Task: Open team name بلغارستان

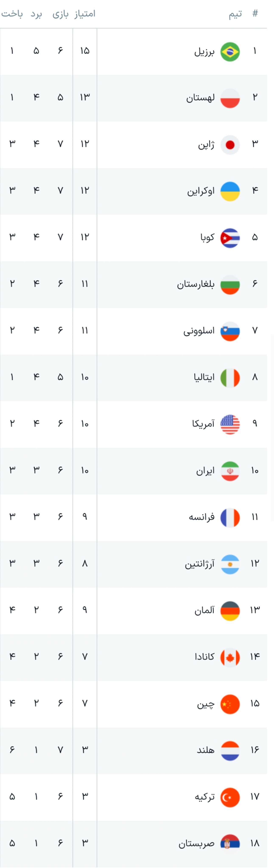Action: 196,284
